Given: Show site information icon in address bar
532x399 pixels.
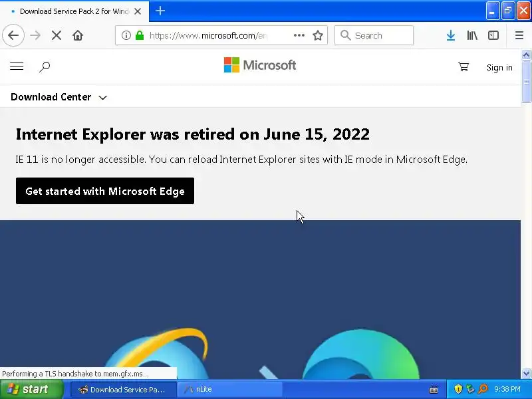Looking at the screenshot, I should 126,35.
